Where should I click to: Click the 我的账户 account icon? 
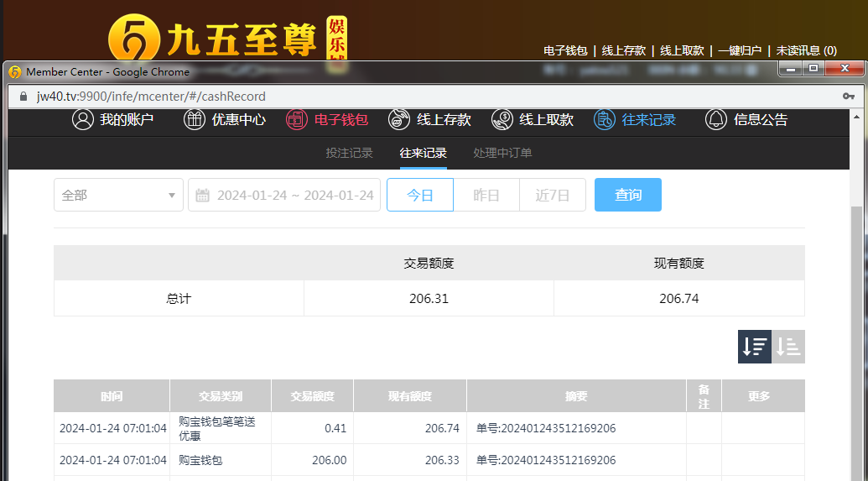point(82,119)
